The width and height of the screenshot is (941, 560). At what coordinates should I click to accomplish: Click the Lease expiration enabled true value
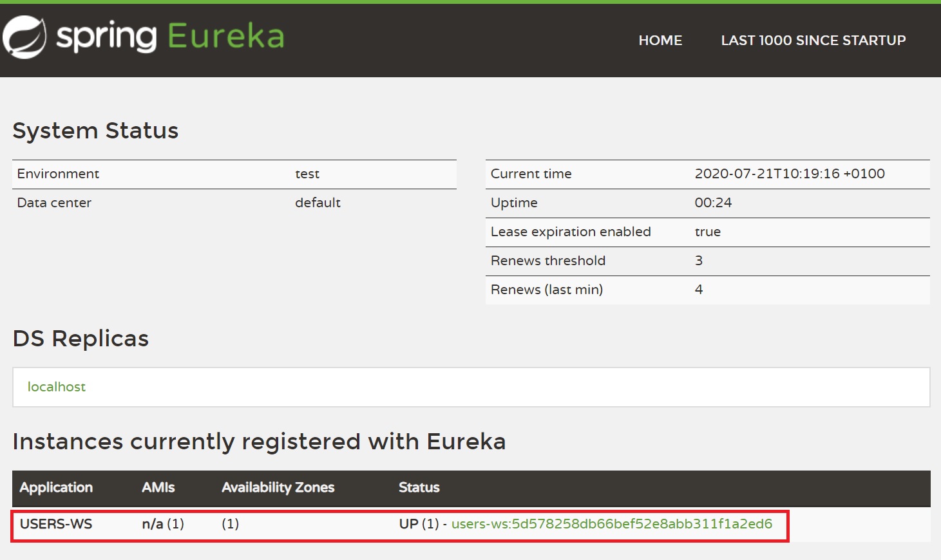pos(707,232)
